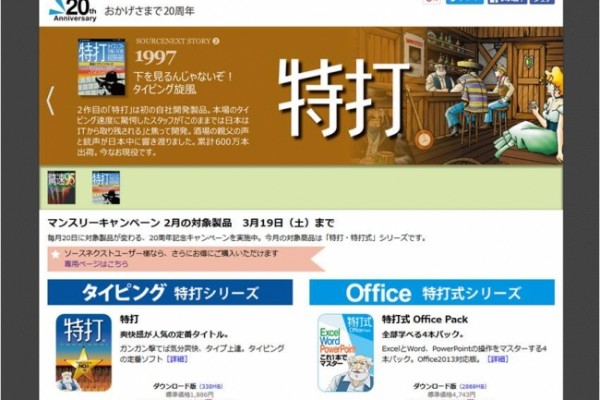Open the 特打式 Office Pack product icon
Image resolution: width=600 pixels, height=400 pixels.
(345, 353)
